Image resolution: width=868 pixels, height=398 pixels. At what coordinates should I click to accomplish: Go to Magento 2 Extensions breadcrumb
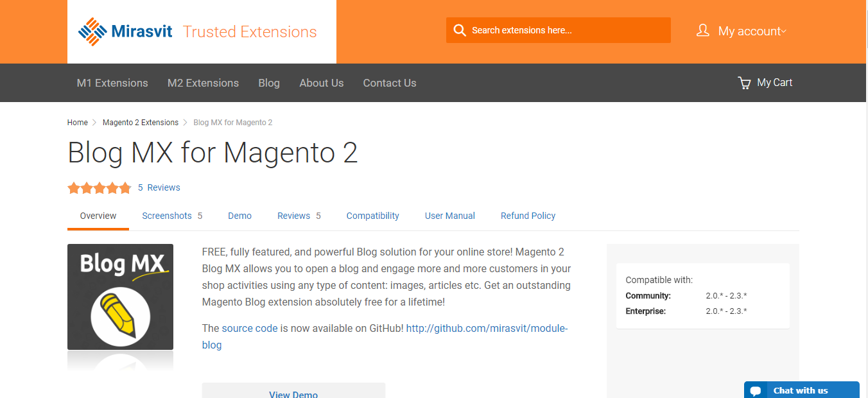coord(141,123)
